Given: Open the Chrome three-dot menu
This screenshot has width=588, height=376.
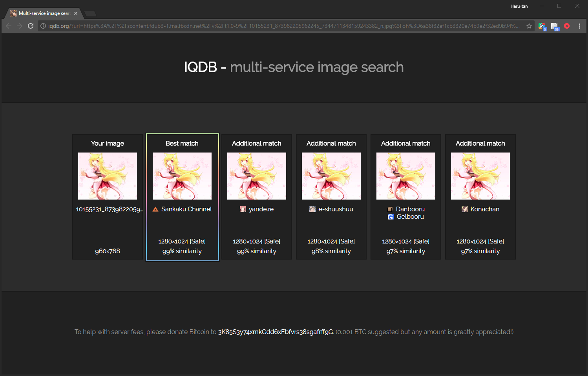Looking at the screenshot, I should 580,26.
